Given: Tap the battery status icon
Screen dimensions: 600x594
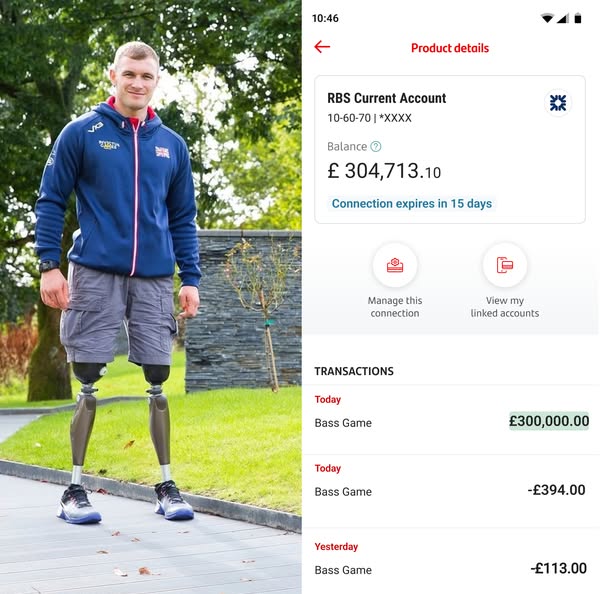Looking at the screenshot, I should pos(578,18).
